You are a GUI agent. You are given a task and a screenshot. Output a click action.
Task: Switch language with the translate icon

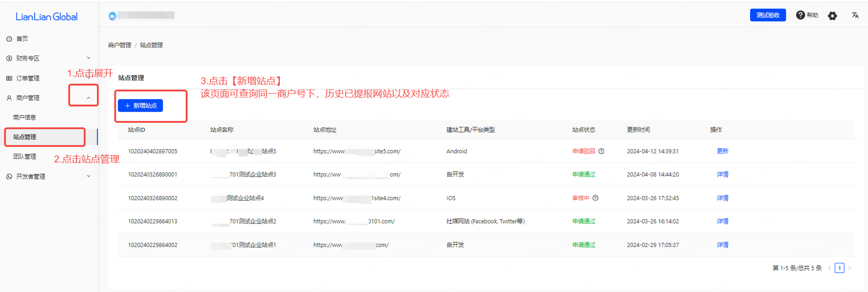pyautogui.click(x=855, y=15)
